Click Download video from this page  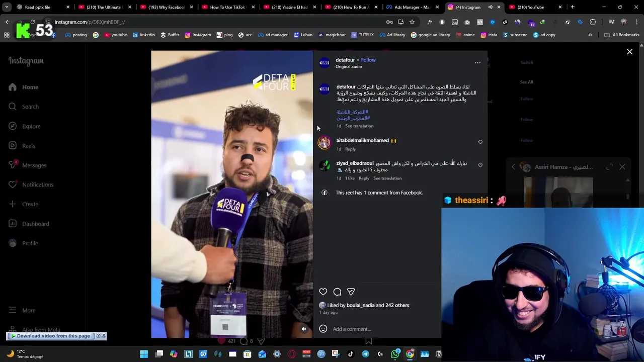point(53,336)
